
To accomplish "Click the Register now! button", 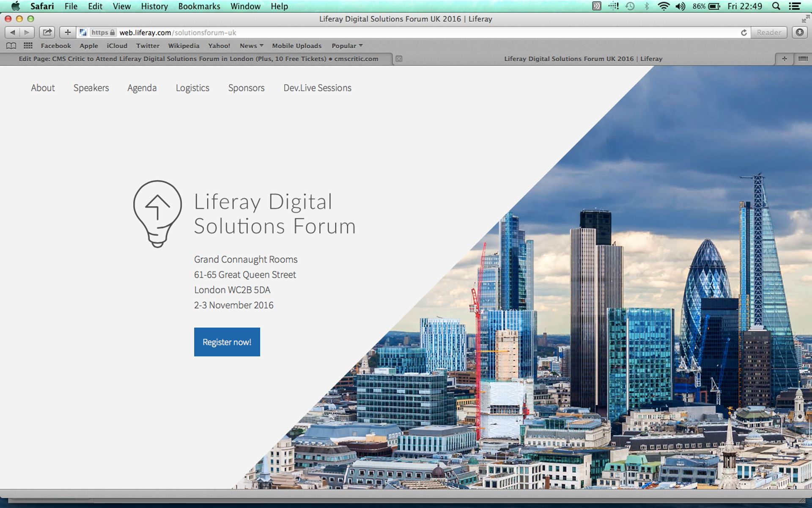I will click(227, 342).
